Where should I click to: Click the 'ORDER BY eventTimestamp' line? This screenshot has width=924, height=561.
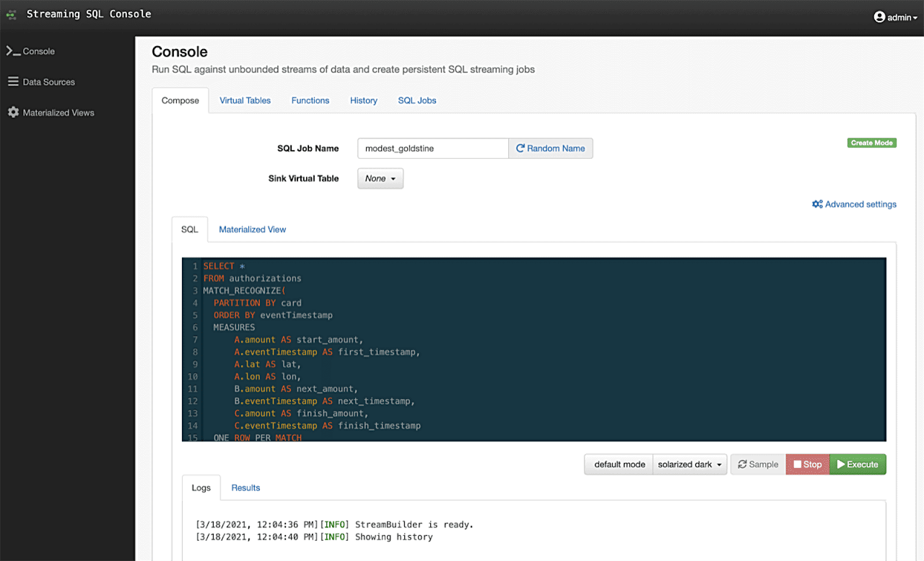(x=273, y=315)
